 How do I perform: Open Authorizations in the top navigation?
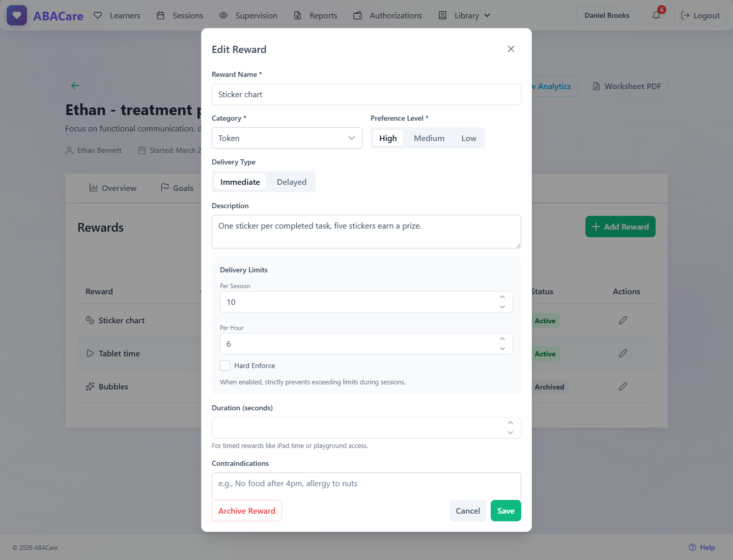pos(388,15)
